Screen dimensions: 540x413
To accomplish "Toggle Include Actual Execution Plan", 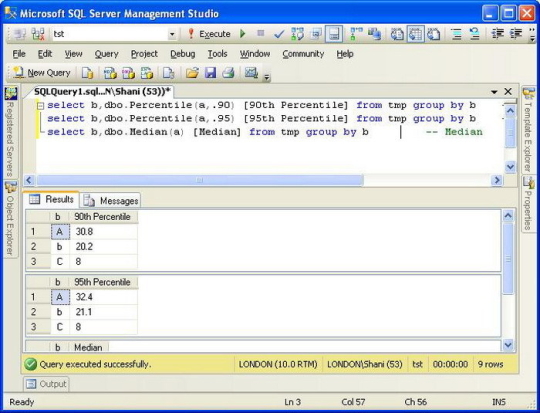I will click(356, 34).
